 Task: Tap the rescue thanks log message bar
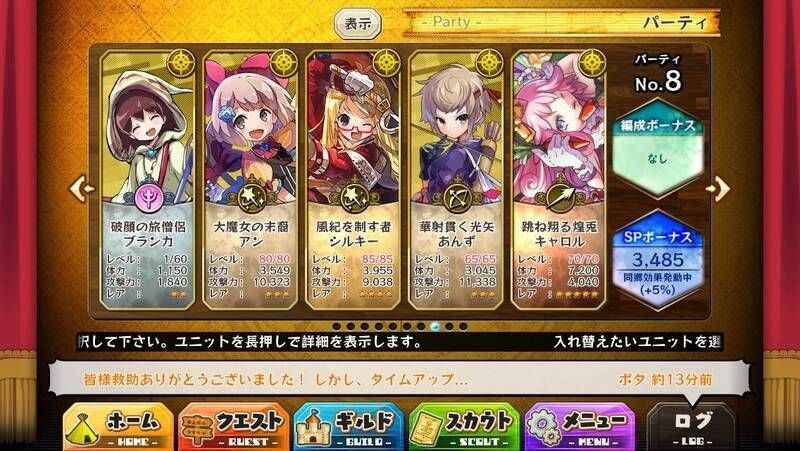pyautogui.click(x=399, y=379)
